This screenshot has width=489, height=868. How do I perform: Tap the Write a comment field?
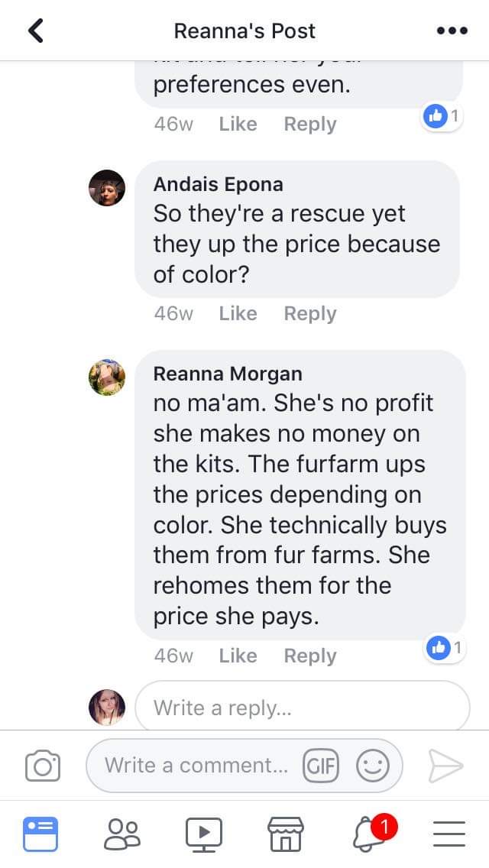coord(197,765)
